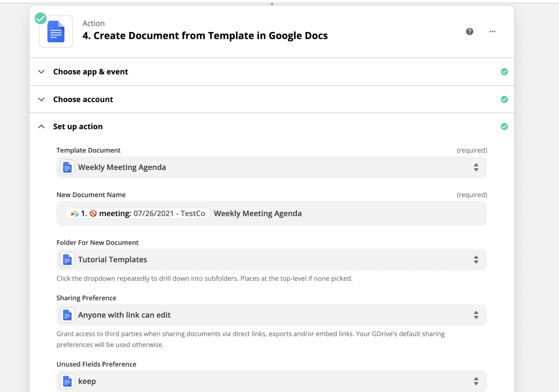Click the 'Choose app & event' heading
559x392 pixels.
[90, 72]
